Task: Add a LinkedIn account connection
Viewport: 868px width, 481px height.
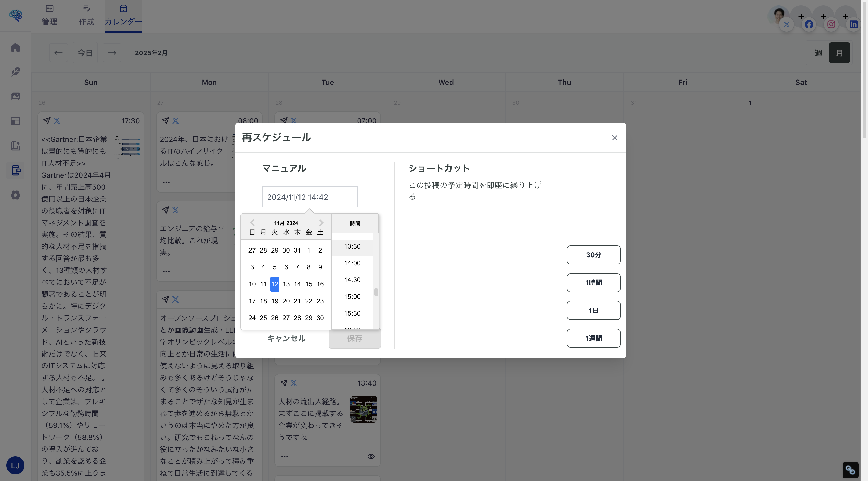Action: pos(845,16)
